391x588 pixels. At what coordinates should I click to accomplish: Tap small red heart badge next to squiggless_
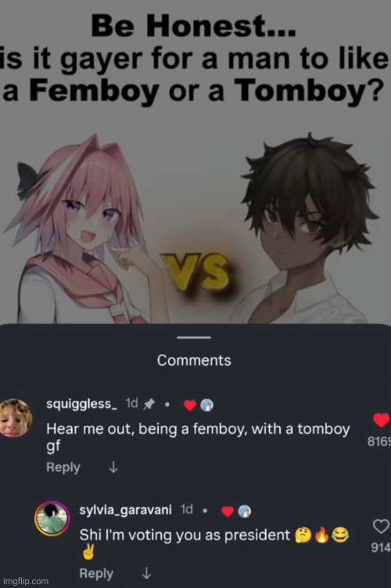point(190,405)
